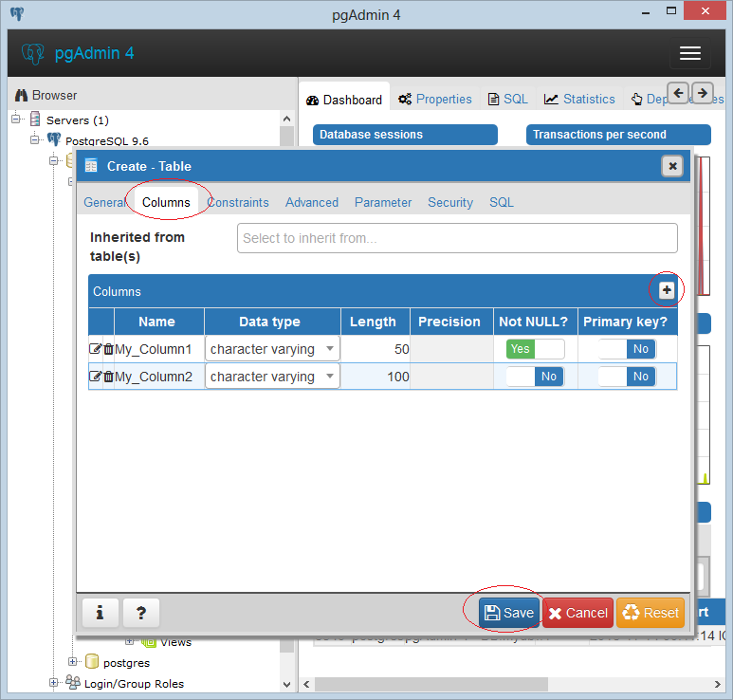Open the Inherited from table(s) selector
Screen dimensions: 733x700
pyautogui.click(x=457, y=238)
